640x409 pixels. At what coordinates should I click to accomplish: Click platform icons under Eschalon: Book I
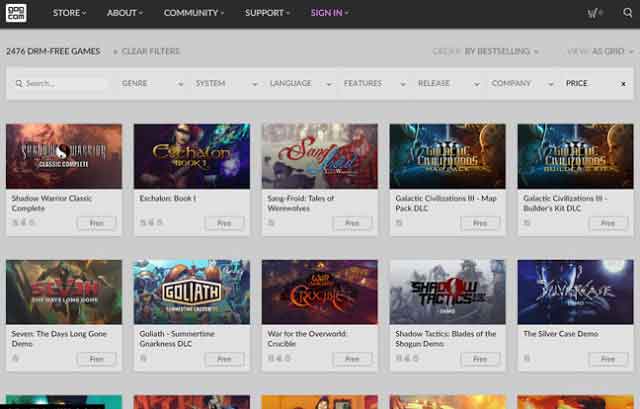click(x=151, y=223)
